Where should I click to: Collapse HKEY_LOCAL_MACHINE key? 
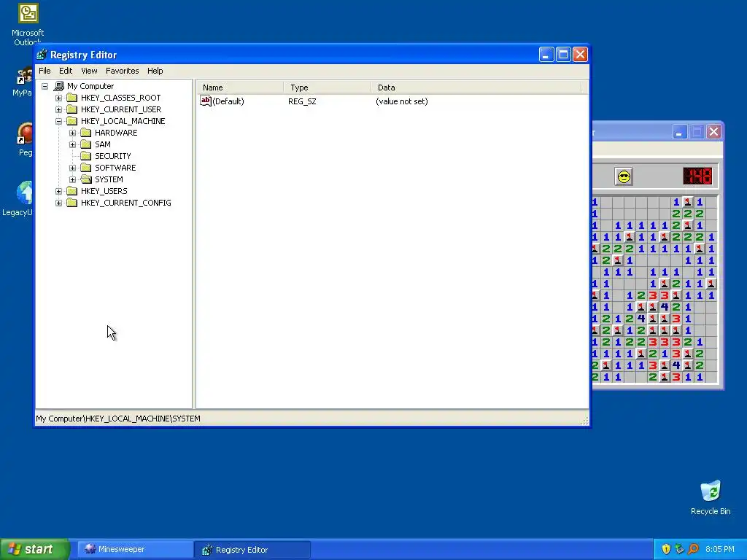[x=58, y=121]
